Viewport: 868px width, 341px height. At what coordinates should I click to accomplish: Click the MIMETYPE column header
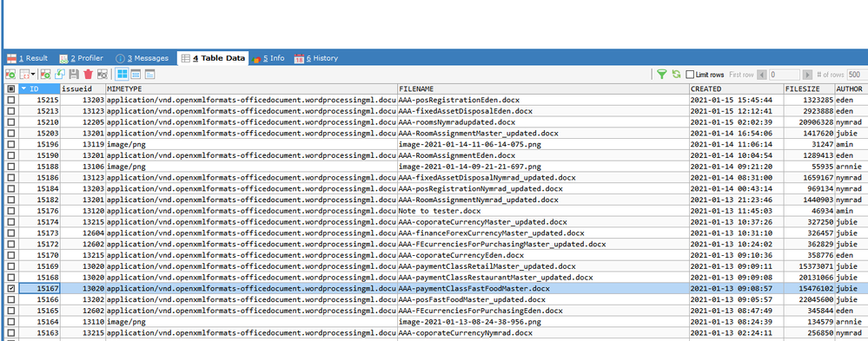click(251, 89)
